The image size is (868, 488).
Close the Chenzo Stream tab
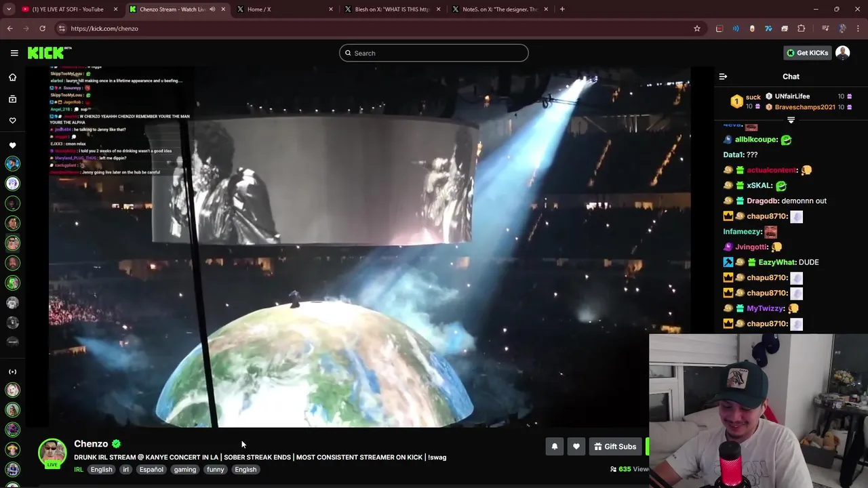[x=223, y=9]
